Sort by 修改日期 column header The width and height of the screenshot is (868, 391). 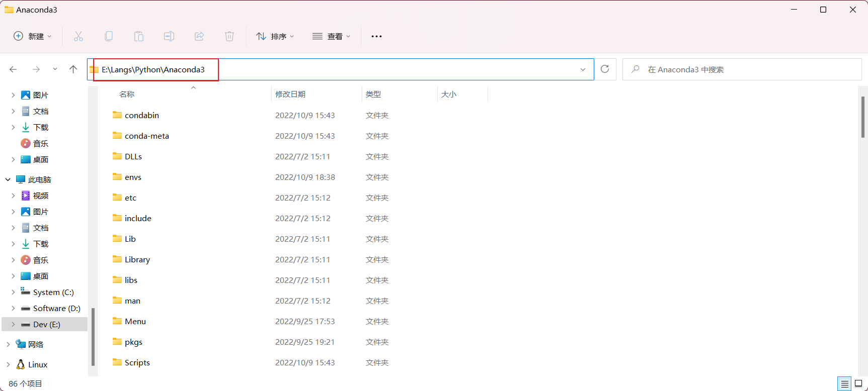pos(290,94)
